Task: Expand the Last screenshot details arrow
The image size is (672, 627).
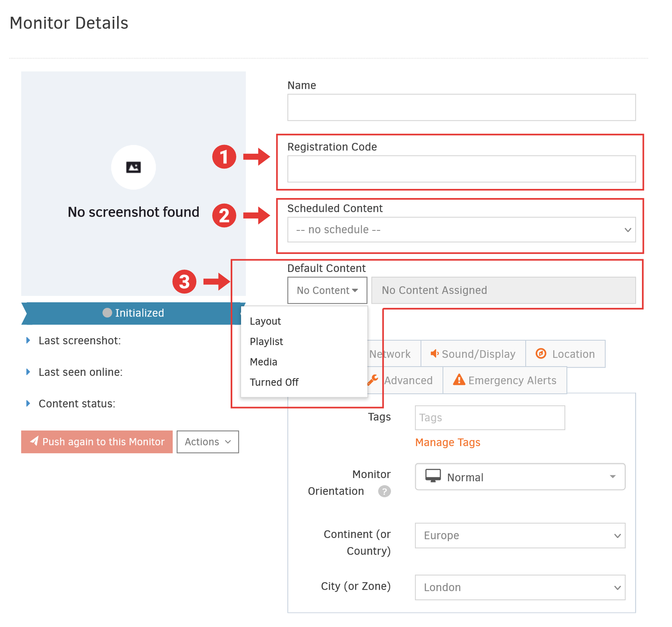Action: [x=28, y=340]
